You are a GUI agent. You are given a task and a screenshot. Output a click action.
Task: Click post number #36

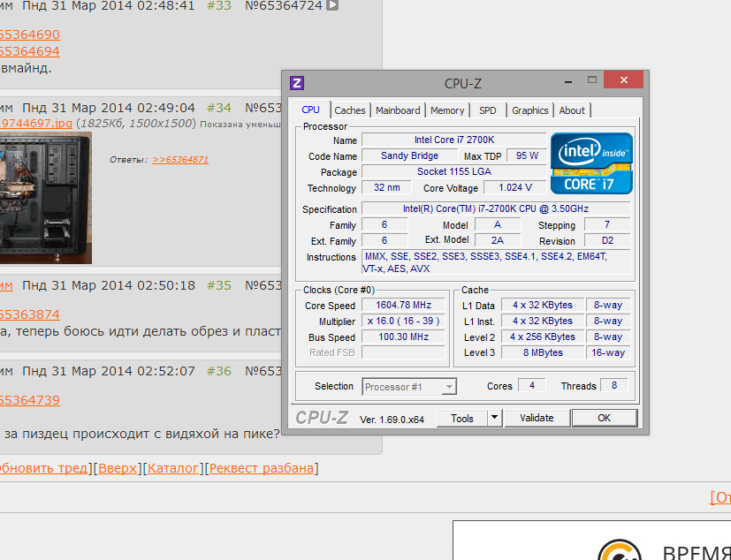tap(219, 371)
